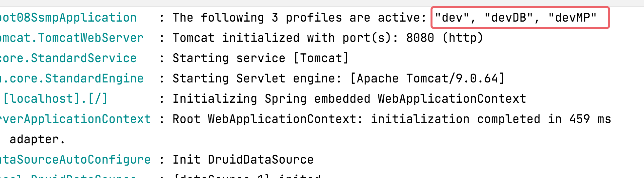Viewport: 644px width, 178px height.
Task: Click the "devMP" profile name
Action: [x=573, y=18]
